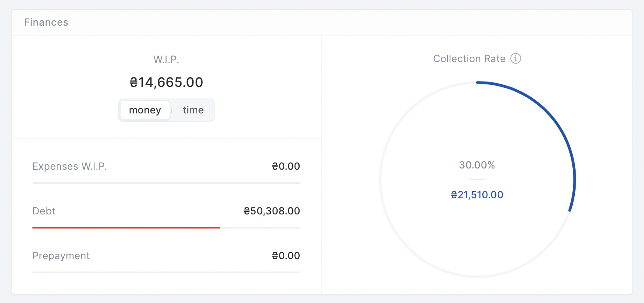Click the Prepayment progress bar
The height and width of the screenshot is (303, 644).
point(166,272)
